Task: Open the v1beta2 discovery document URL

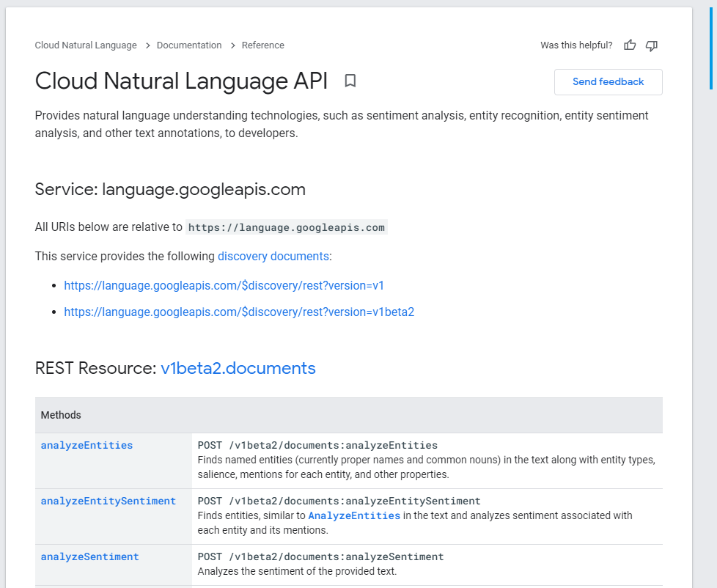Action: [x=239, y=312]
